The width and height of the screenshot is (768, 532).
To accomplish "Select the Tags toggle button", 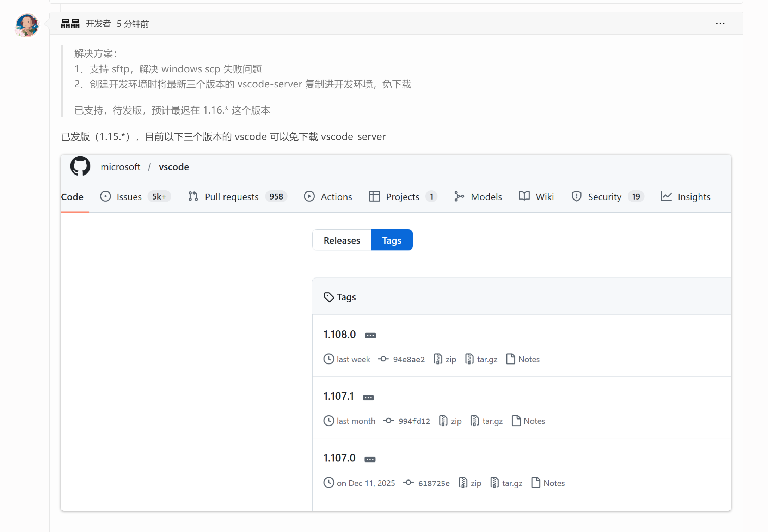I will tap(392, 240).
